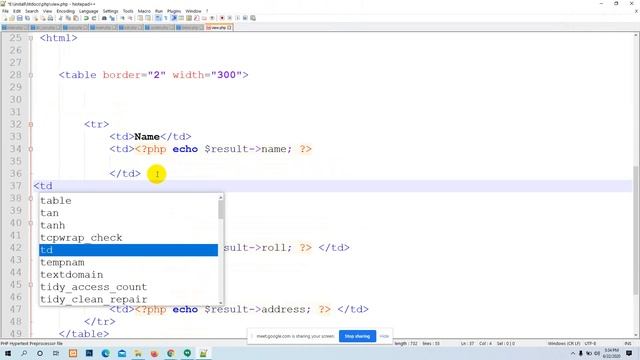The width and height of the screenshot is (640, 360).
Task: Open the Edit menu
Action: click(x=17, y=11)
